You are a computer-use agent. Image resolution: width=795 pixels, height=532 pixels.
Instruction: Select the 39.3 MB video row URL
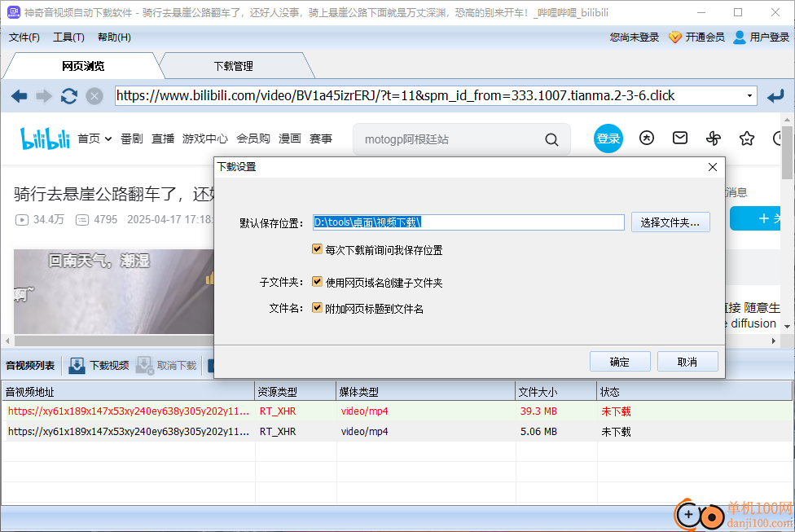click(x=128, y=411)
